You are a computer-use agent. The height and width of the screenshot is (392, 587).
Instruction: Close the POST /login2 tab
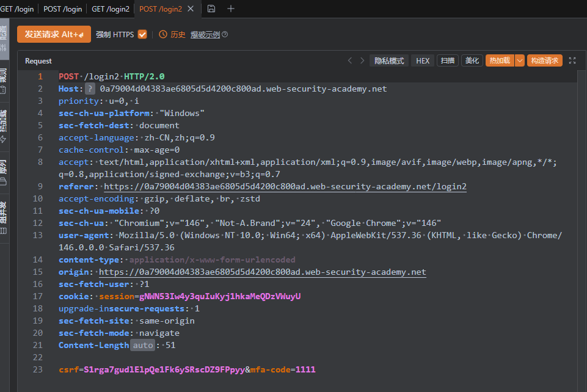pyautogui.click(x=191, y=9)
